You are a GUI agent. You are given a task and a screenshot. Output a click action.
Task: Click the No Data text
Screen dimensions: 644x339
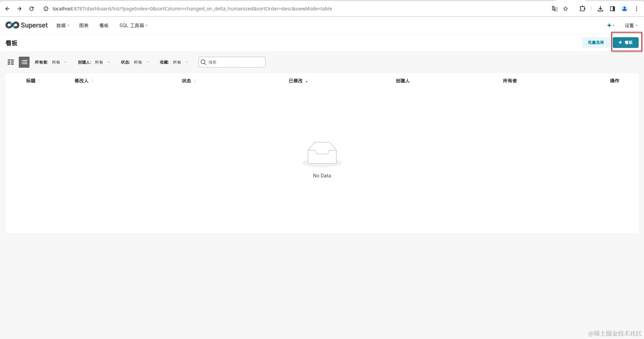(x=322, y=176)
